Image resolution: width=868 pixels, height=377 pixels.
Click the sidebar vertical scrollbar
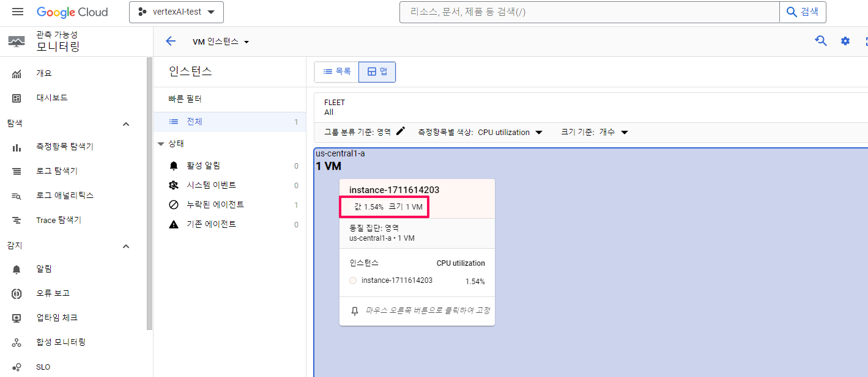point(149,194)
